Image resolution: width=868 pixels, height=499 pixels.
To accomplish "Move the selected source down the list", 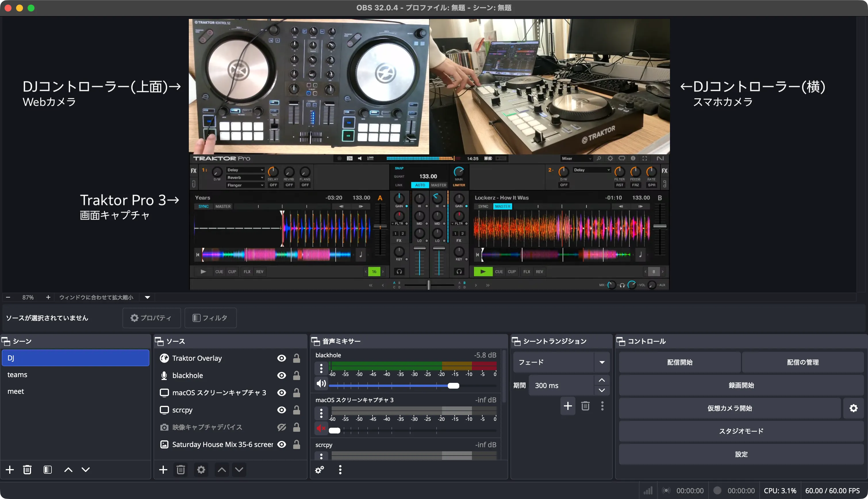I will 239,470.
